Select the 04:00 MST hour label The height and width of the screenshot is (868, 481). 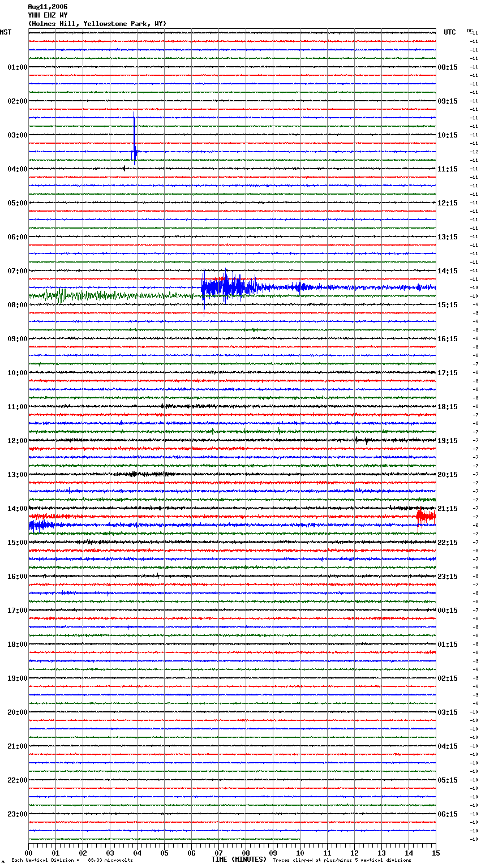click(18, 169)
